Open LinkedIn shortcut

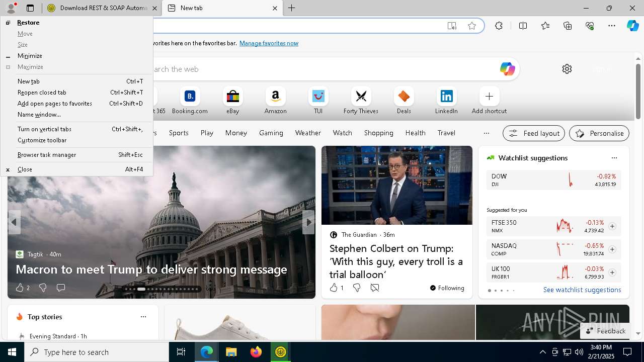coord(446,101)
